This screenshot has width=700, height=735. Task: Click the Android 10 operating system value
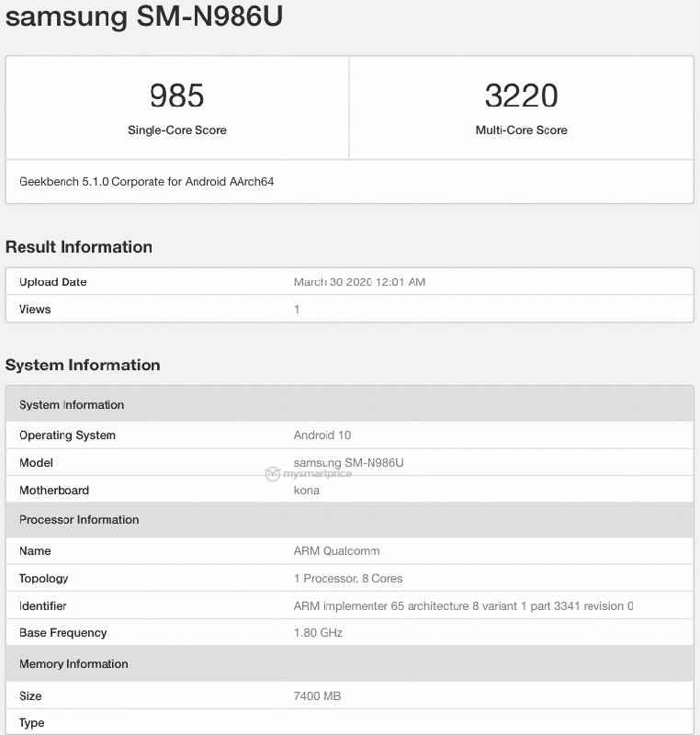coord(322,435)
